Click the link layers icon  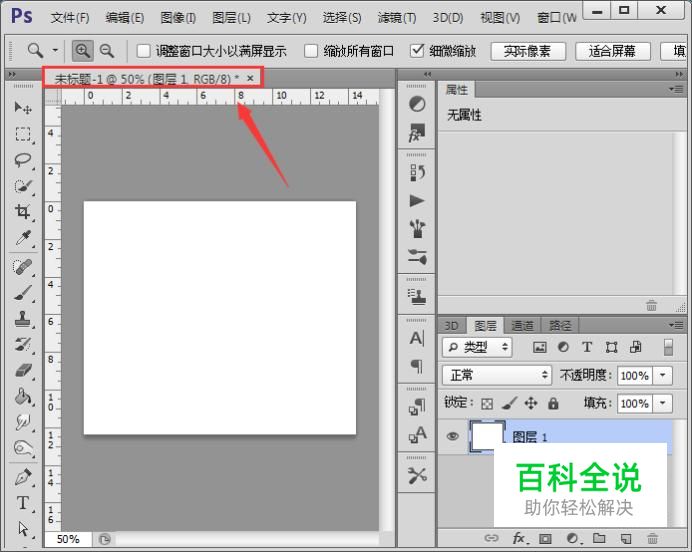pyautogui.click(x=491, y=538)
